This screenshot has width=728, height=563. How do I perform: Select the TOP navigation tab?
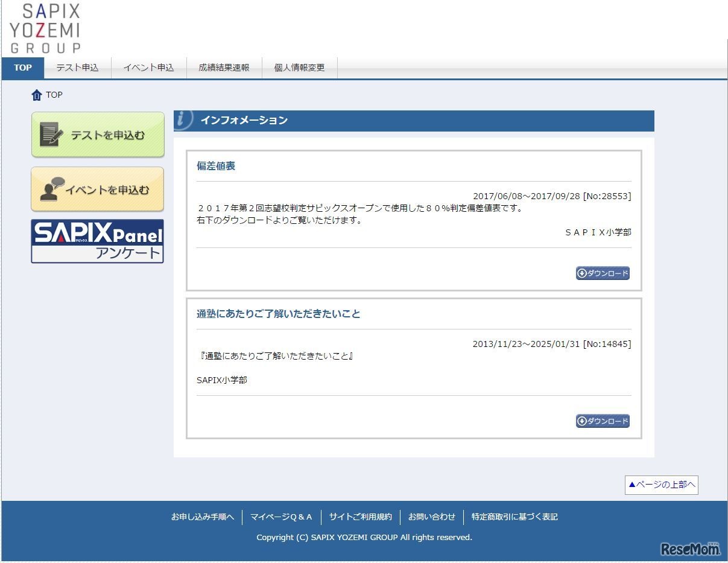click(x=23, y=68)
